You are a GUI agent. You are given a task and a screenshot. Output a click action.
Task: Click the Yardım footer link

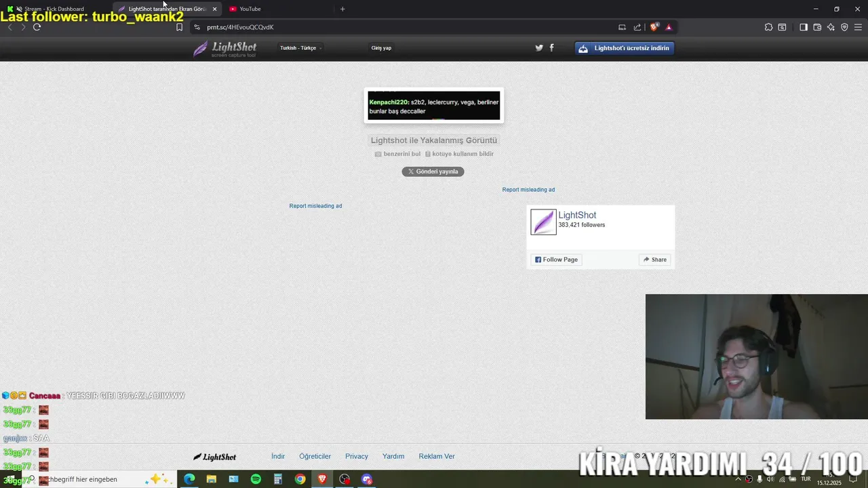pyautogui.click(x=393, y=456)
